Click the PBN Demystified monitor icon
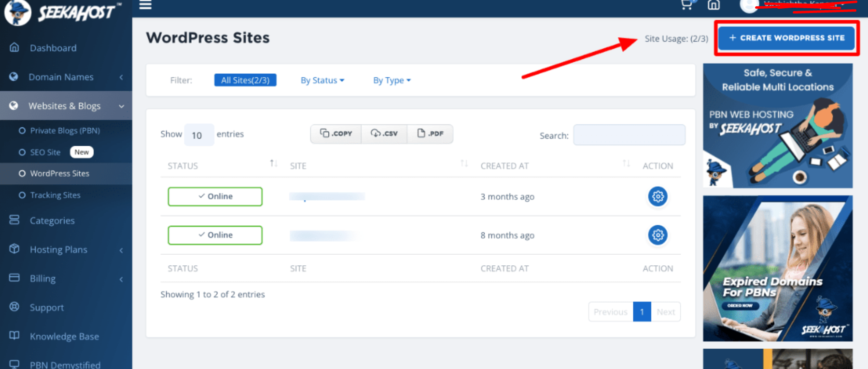 pyautogui.click(x=14, y=364)
